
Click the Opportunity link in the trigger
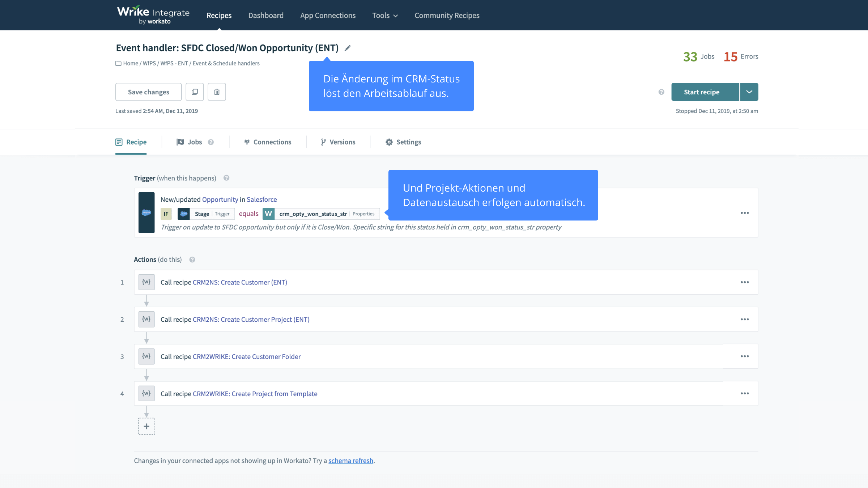[220, 200]
